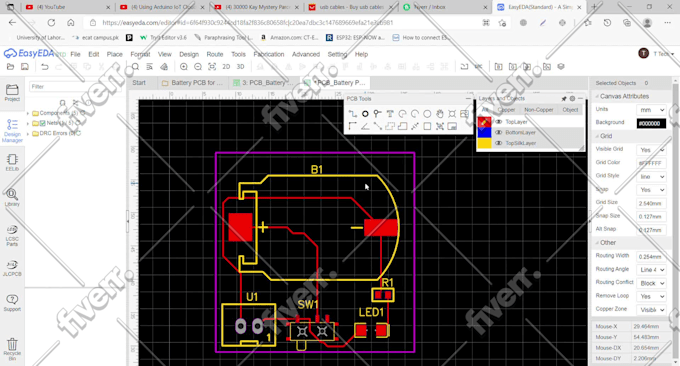
Task: Select the Circle tool in PCB Tools
Action: pos(427,114)
